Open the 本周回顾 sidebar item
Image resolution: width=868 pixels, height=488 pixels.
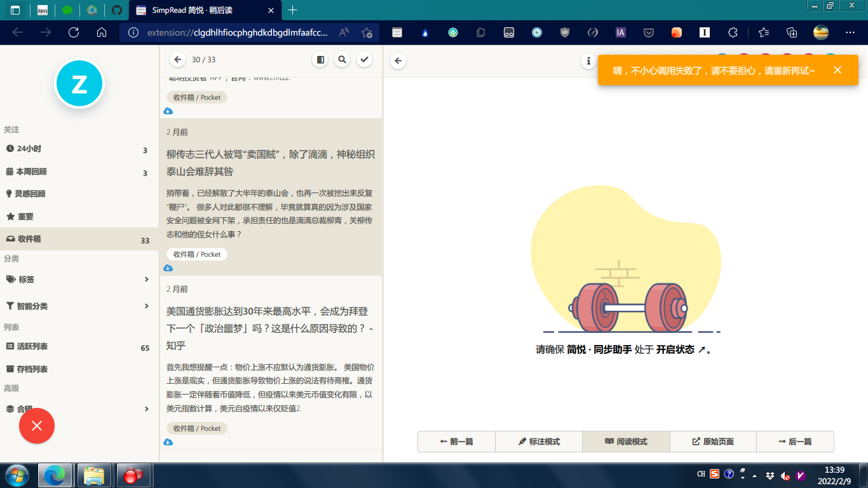point(79,172)
